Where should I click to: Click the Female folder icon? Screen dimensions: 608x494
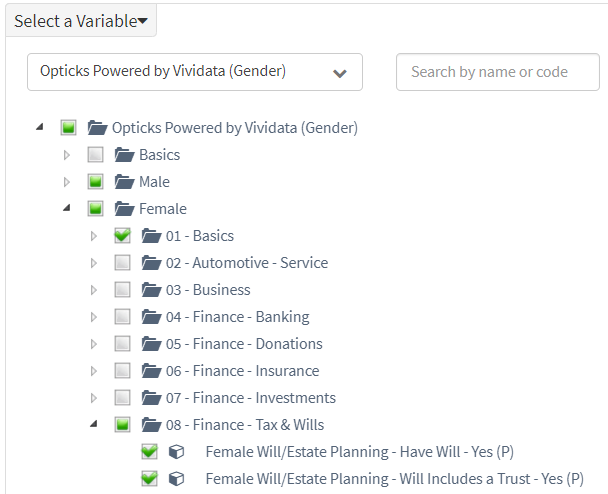pos(124,209)
